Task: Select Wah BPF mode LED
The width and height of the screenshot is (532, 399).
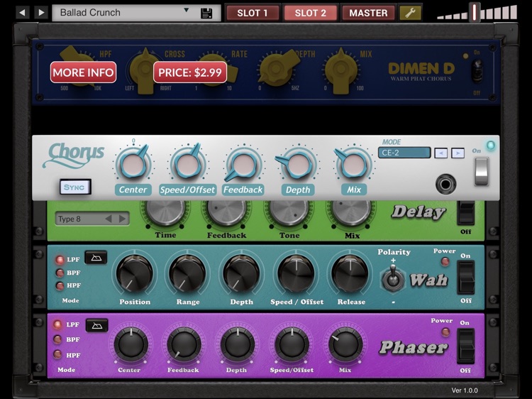Action: click(x=60, y=273)
